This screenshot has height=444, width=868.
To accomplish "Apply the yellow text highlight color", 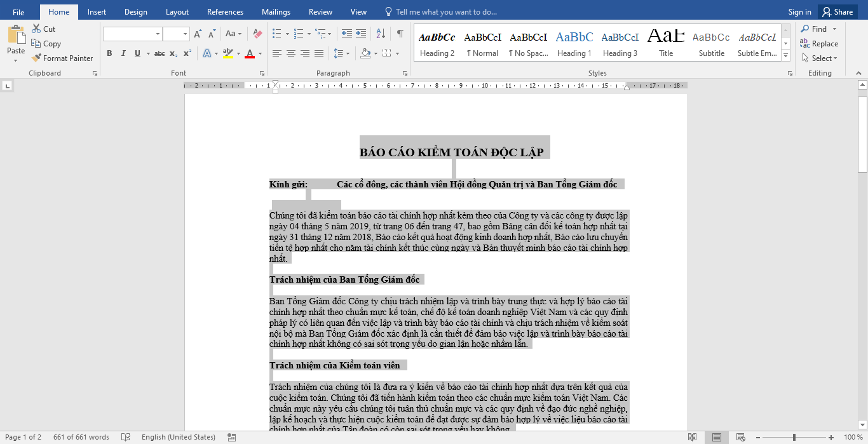I will pyautogui.click(x=228, y=53).
